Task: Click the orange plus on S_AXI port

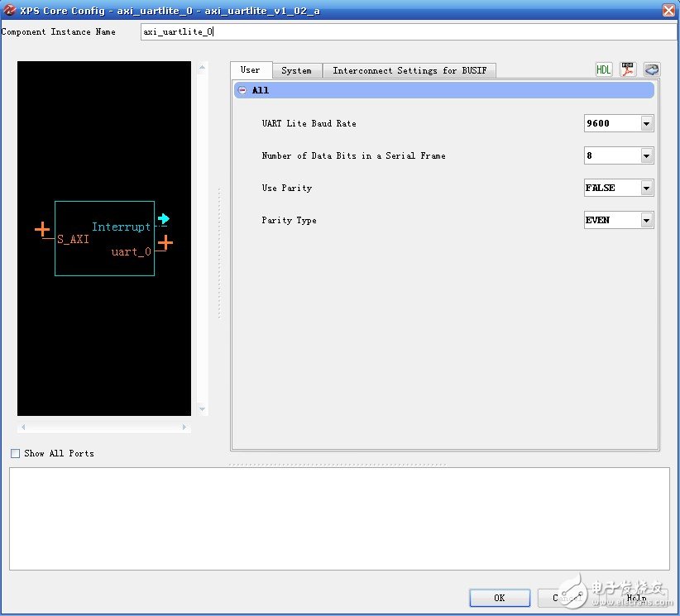Action: click(43, 230)
